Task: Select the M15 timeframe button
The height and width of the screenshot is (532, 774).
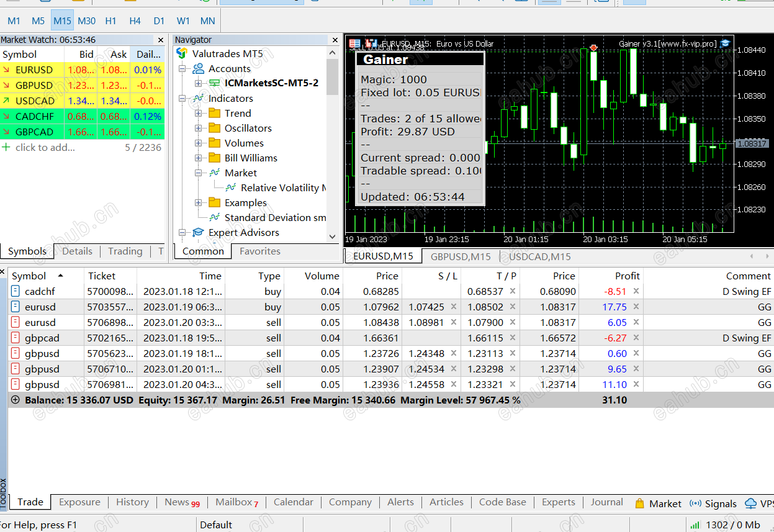Action: coord(62,20)
